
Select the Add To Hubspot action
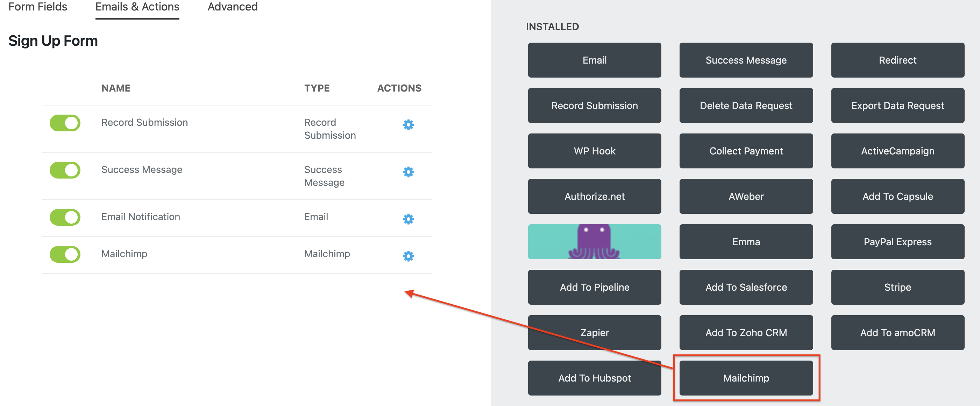(594, 378)
